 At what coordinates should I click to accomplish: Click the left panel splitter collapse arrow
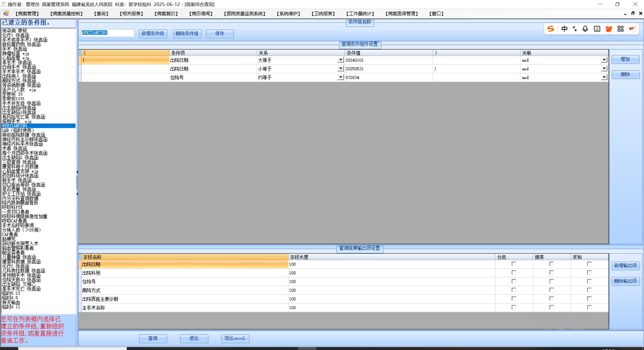[x=77, y=172]
